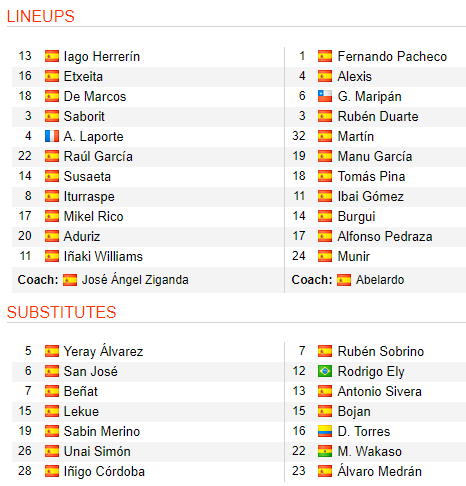Open Álvaro Medrán substitute link
The height and width of the screenshot is (486, 466).
(x=380, y=471)
